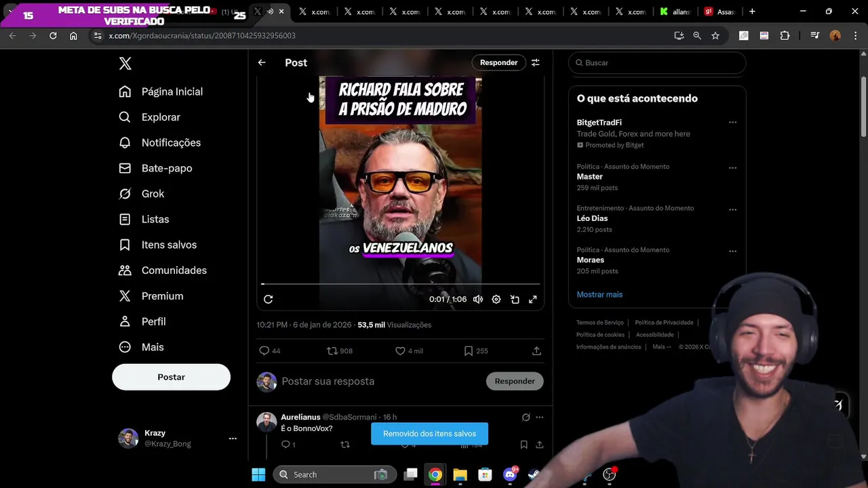The width and height of the screenshot is (868, 488).
Task: Click Responder button at post header
Action: 498,62
